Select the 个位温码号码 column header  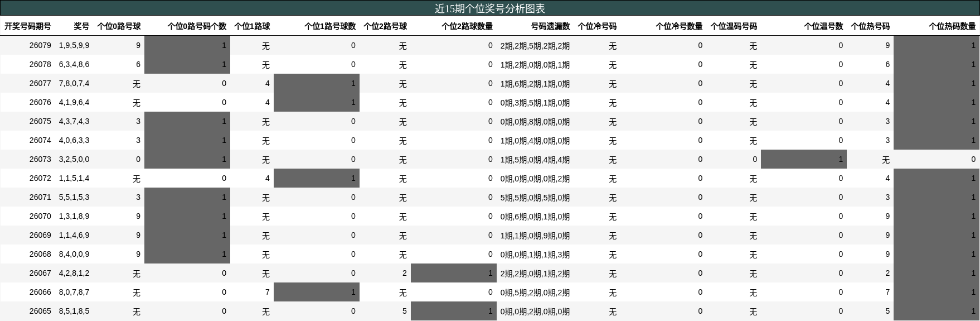(734, 26)
